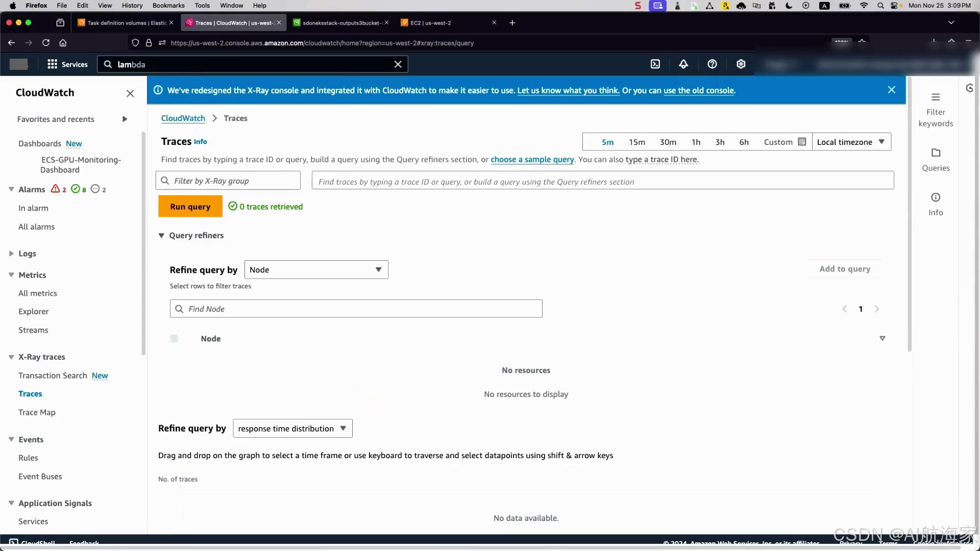Open the AWS console settings gear
Image resolution: width=980 pixels, height=551 pixels.
click(x=741, y=64)
